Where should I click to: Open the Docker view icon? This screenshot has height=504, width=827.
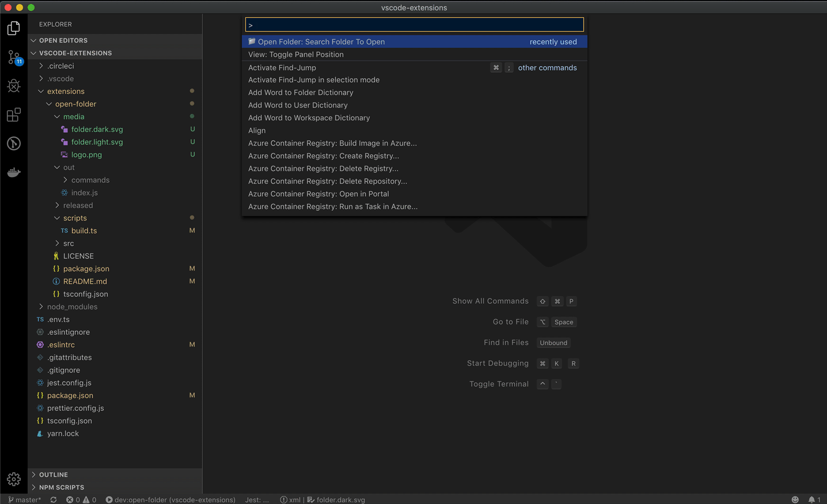[x=14, y=172]
